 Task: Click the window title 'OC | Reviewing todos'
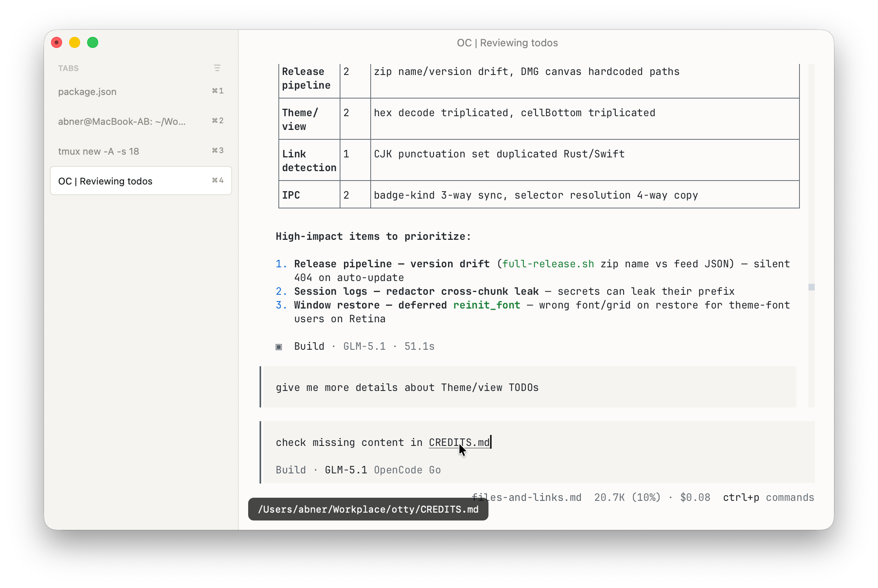507,43
